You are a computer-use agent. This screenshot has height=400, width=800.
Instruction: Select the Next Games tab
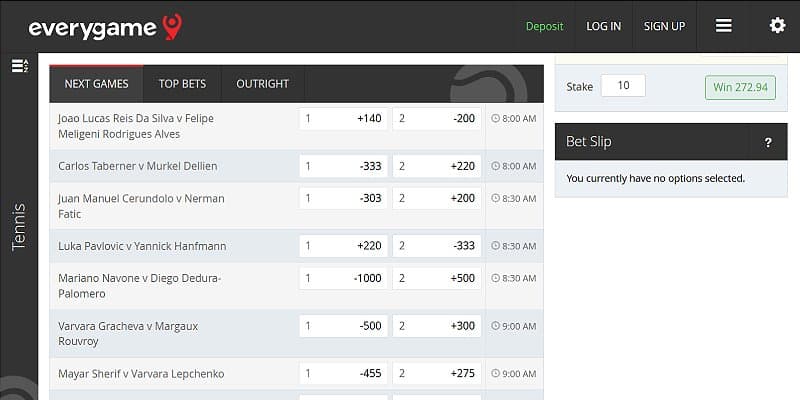pyautogui.click(x=96, y=84)
